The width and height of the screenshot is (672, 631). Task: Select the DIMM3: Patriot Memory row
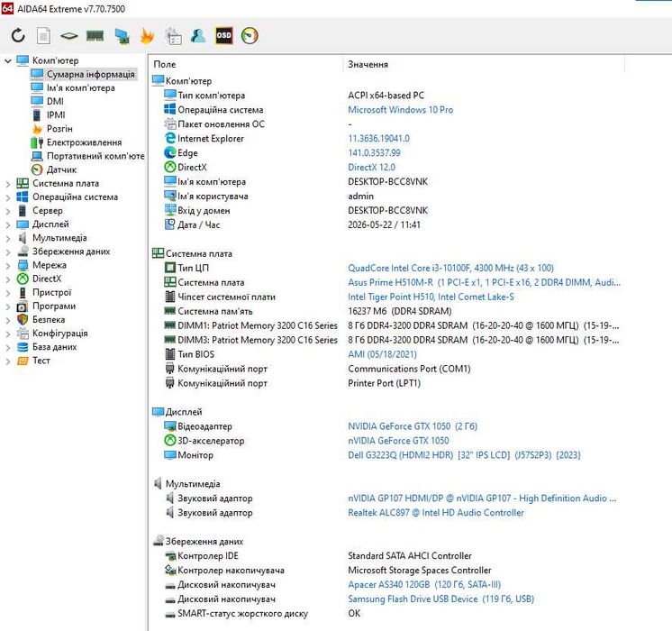[388, 340]
